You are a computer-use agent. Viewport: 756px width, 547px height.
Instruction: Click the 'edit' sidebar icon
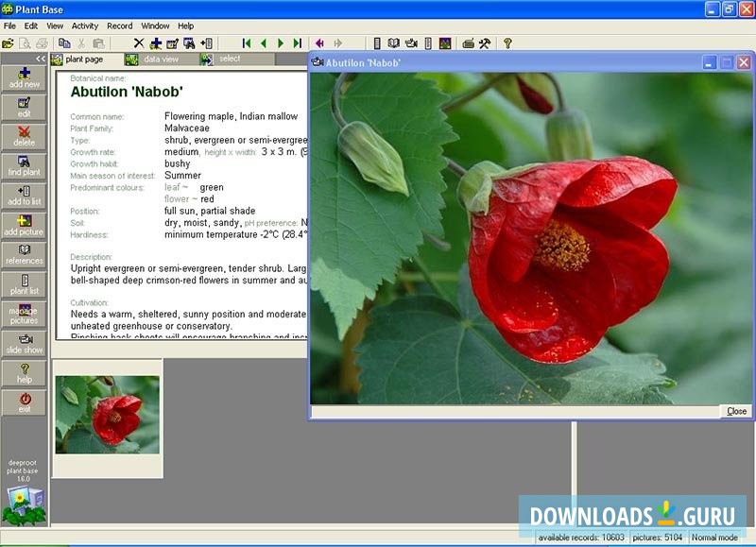pyautogui.click(x=25, y=107)
